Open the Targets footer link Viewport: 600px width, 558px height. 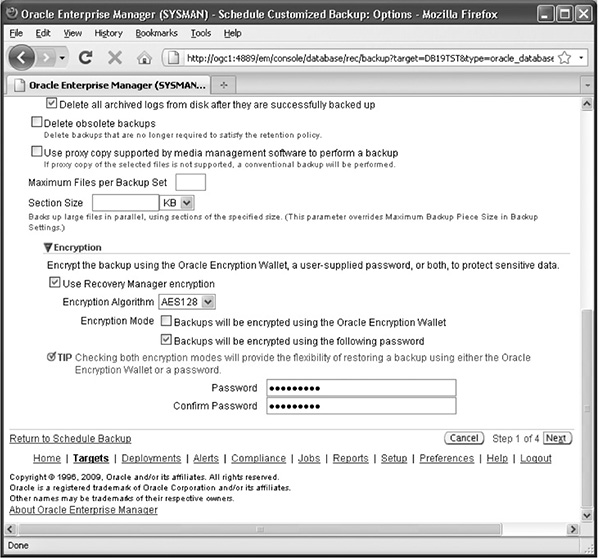(x=91, y=458)
